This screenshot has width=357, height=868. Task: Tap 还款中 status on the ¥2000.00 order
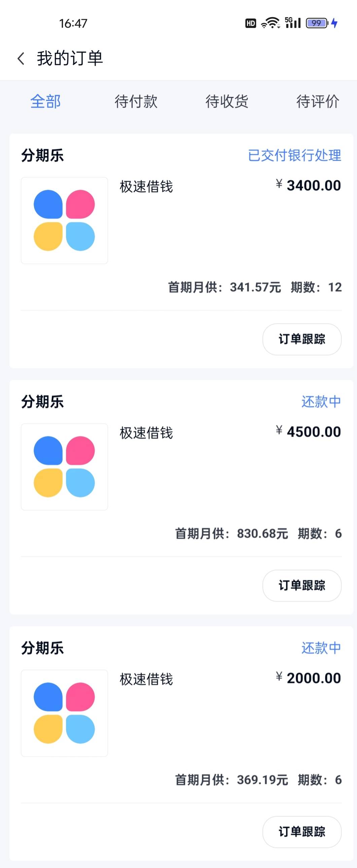coord(321,648)
